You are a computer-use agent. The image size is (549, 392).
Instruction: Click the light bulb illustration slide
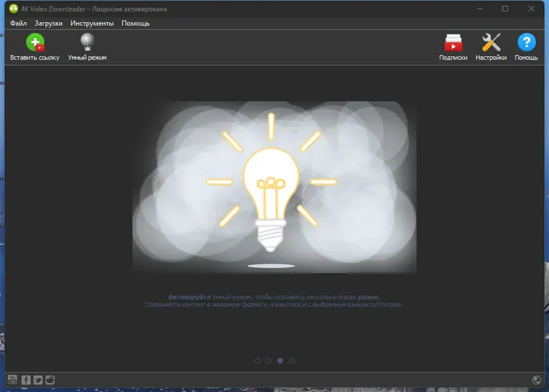[x=274, y=187]
